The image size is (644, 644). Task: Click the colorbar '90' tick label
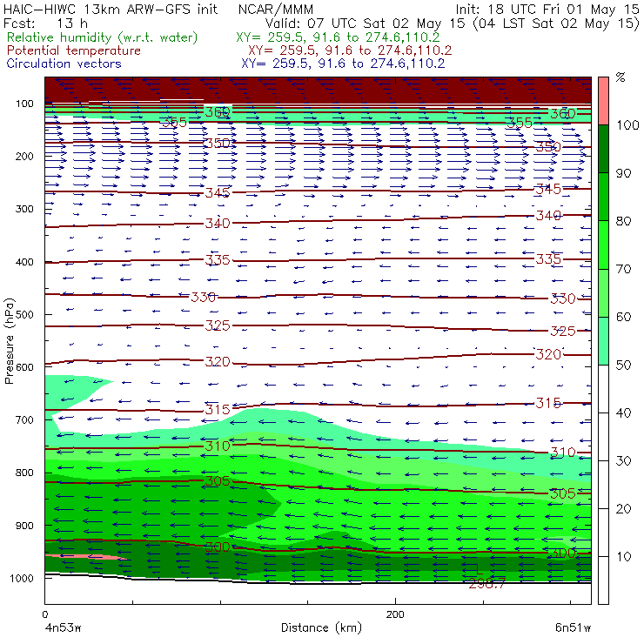coord(623,173)
